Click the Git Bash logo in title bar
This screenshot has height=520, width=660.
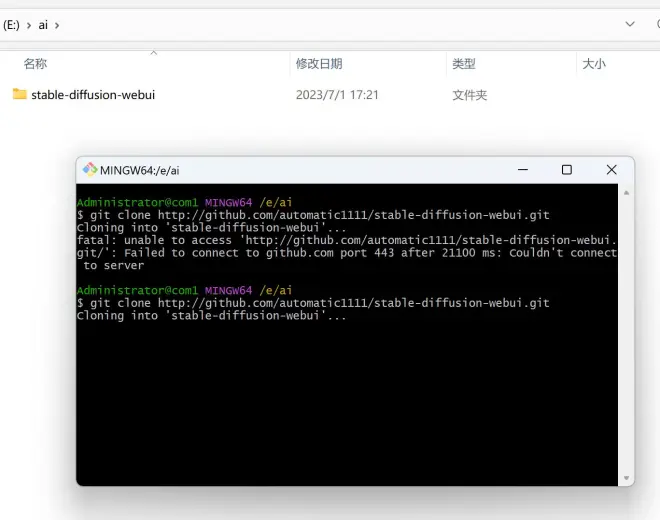point(90,169)
